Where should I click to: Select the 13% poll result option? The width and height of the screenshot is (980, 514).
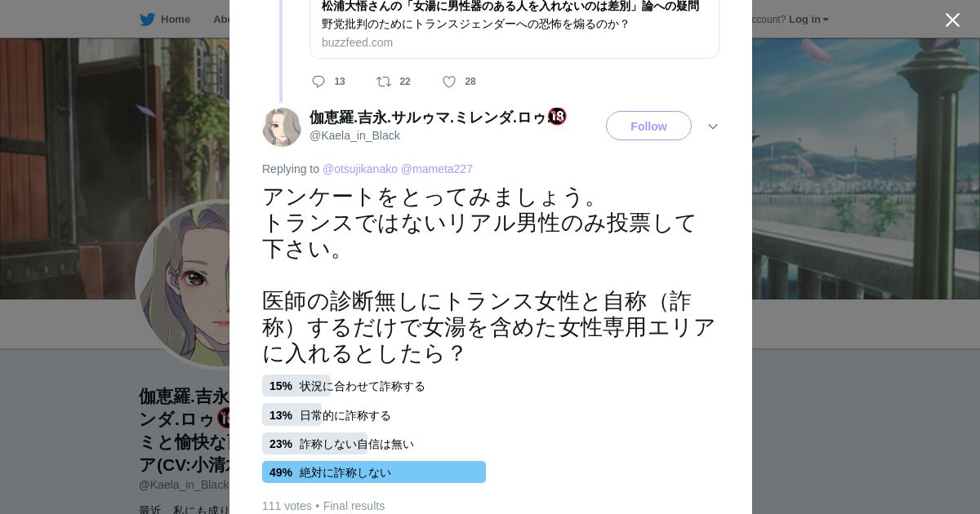point(327,415)
